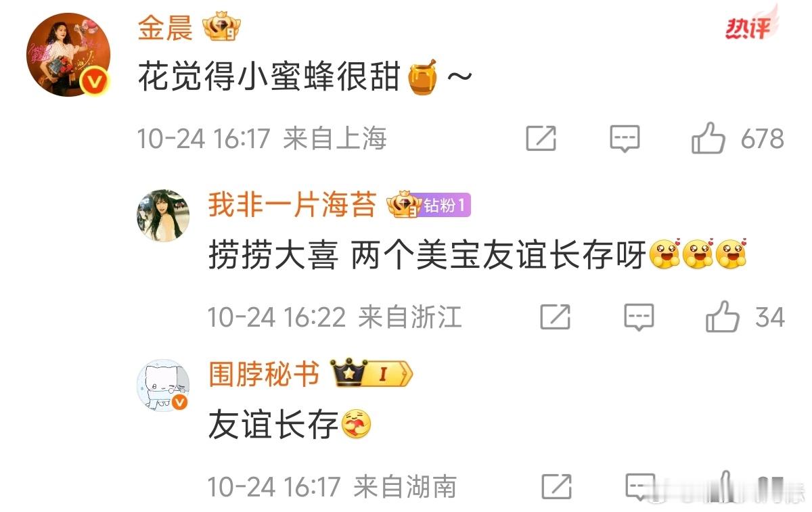Image resolution: width=812 pixels, height=512 pixels.
Task: Share 我非一片海苔's comment using forward icon
Action: [x=556, y=317]
